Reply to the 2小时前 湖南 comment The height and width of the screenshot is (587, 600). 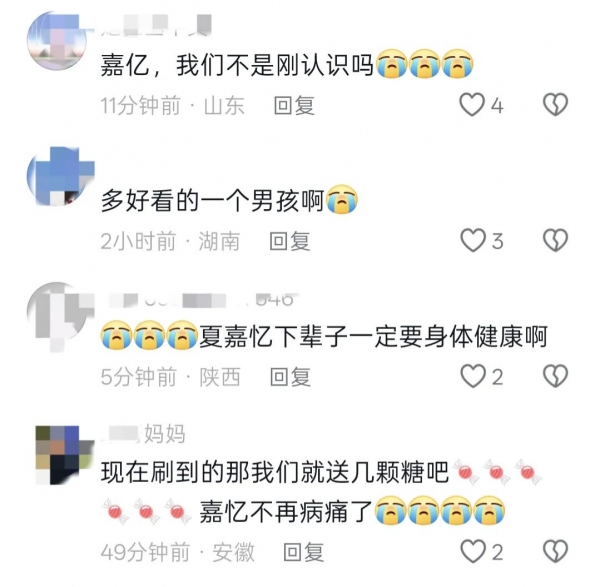(290, 241)
